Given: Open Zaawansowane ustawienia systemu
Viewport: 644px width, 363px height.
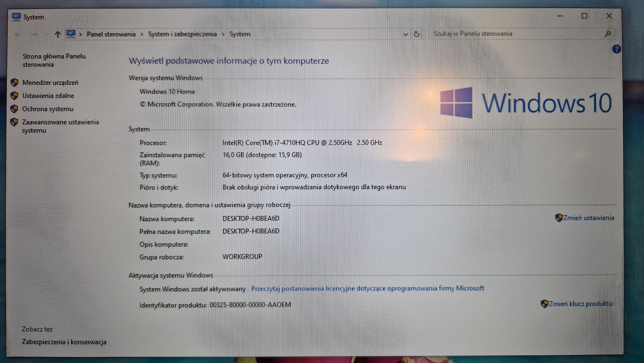Looking at the screenshot, I should (x=60, y=126).
